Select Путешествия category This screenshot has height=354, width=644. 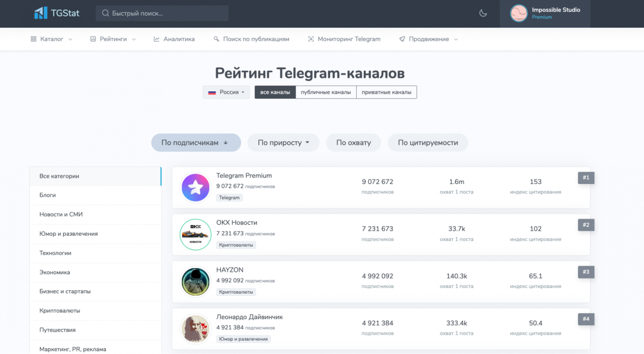pos(95,330)
